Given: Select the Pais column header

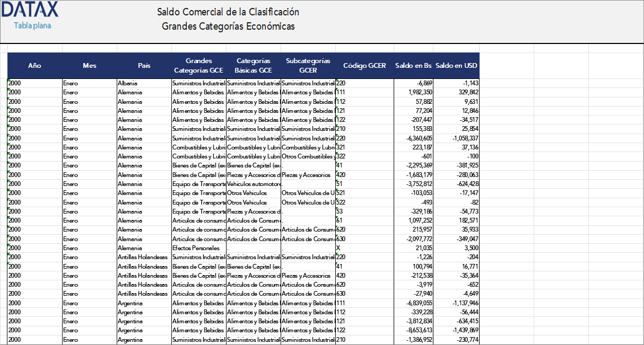Looking at the screenshot, I should point(143,66).
